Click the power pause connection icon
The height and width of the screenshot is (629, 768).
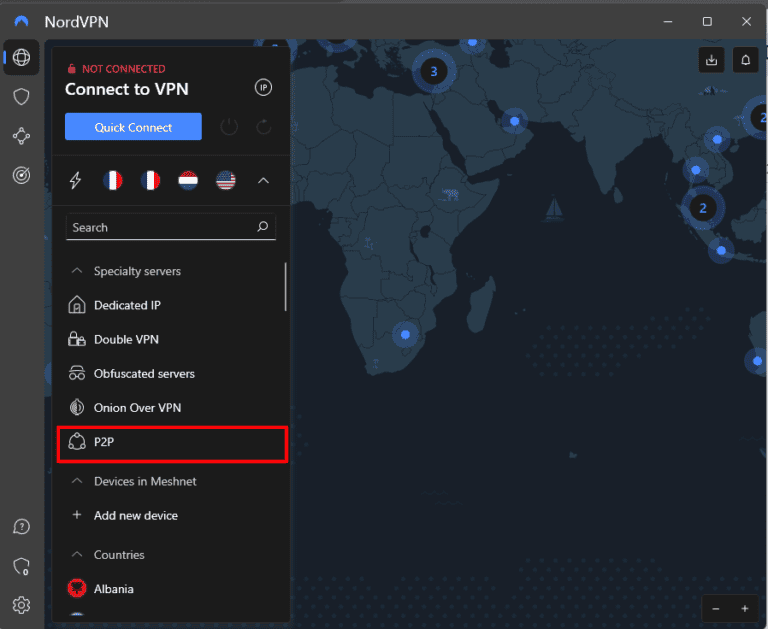pyautogui.click(x=229, y=127)
